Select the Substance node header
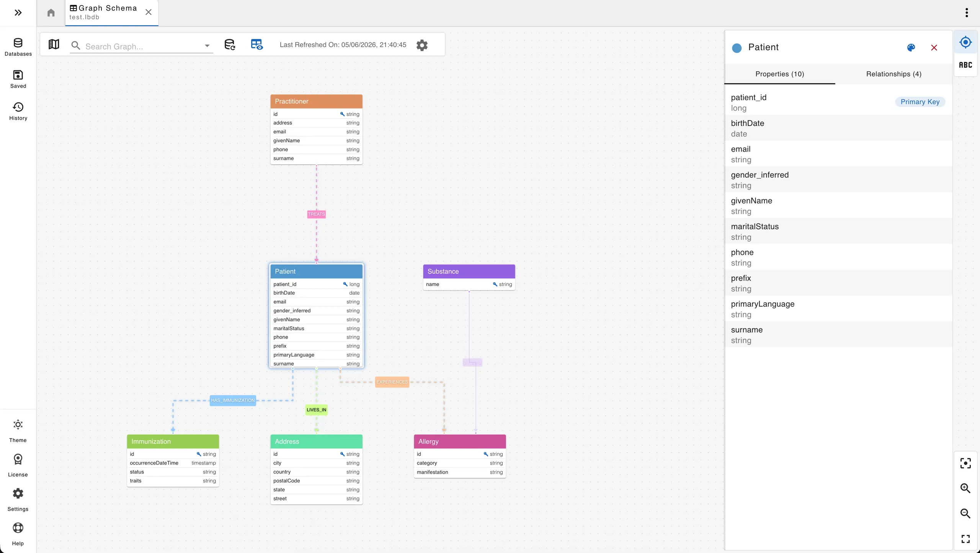Viewport: 980px width, 553px height. click(469, 272)
